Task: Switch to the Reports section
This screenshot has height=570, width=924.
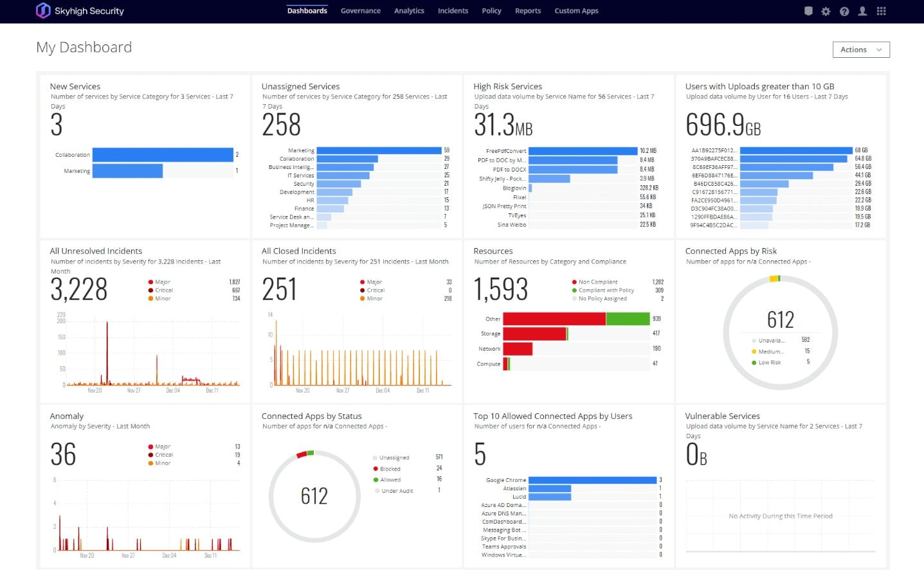Action: click(527, 11)
